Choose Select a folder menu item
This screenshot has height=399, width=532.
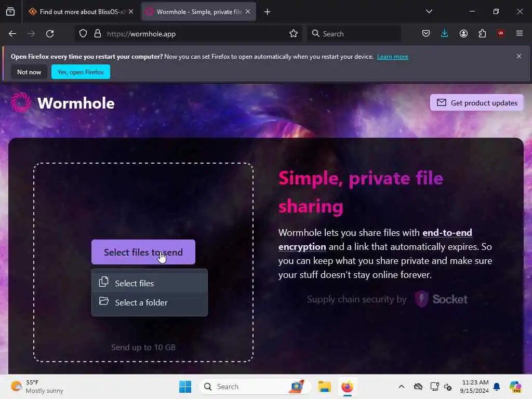click(x=150, y=302)
